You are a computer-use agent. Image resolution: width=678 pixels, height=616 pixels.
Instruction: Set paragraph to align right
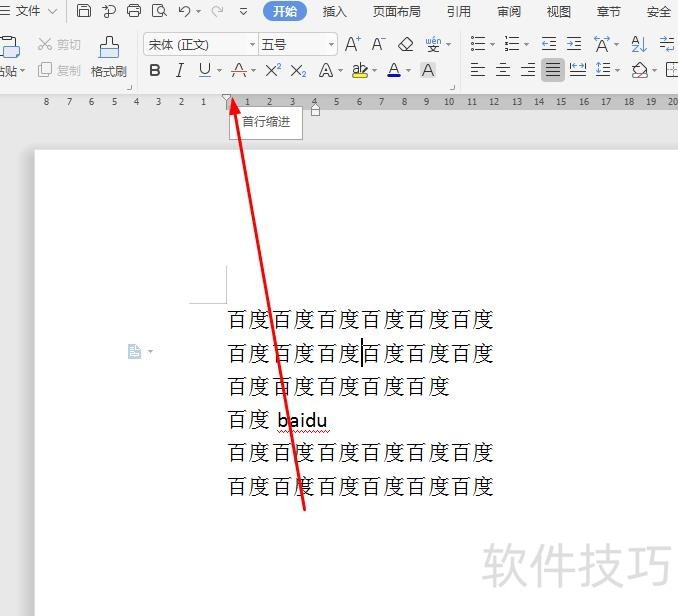528,70
